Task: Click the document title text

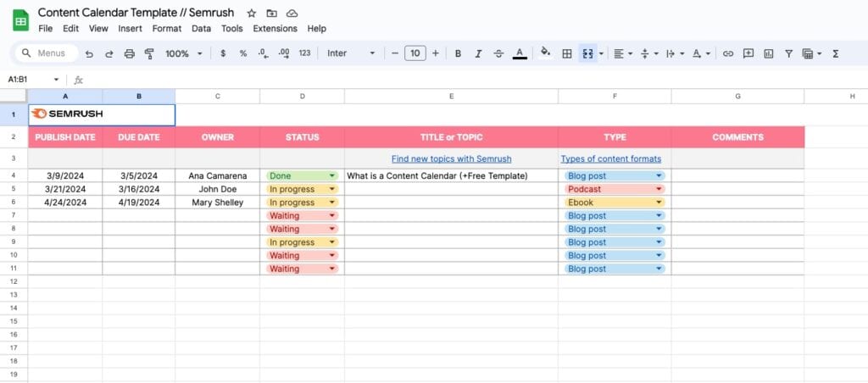Action: (x=136, y=13)
